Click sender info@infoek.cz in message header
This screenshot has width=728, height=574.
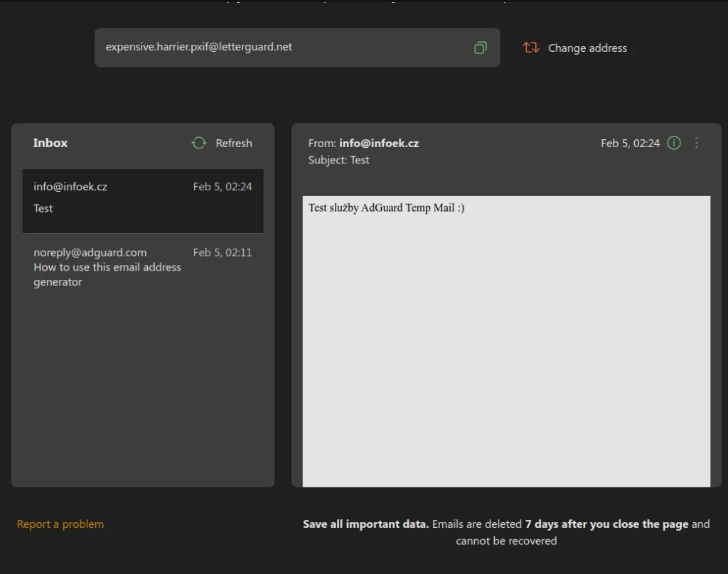[379, 143]
